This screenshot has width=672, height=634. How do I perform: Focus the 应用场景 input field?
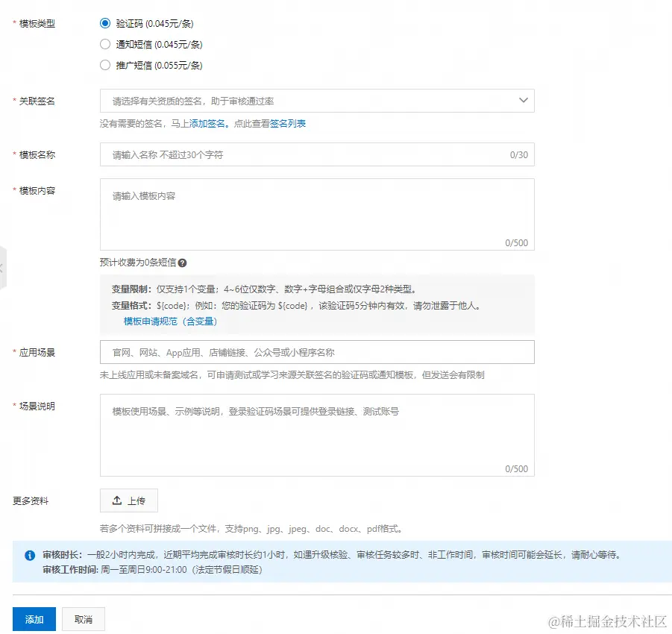click(x=317, y=352)
